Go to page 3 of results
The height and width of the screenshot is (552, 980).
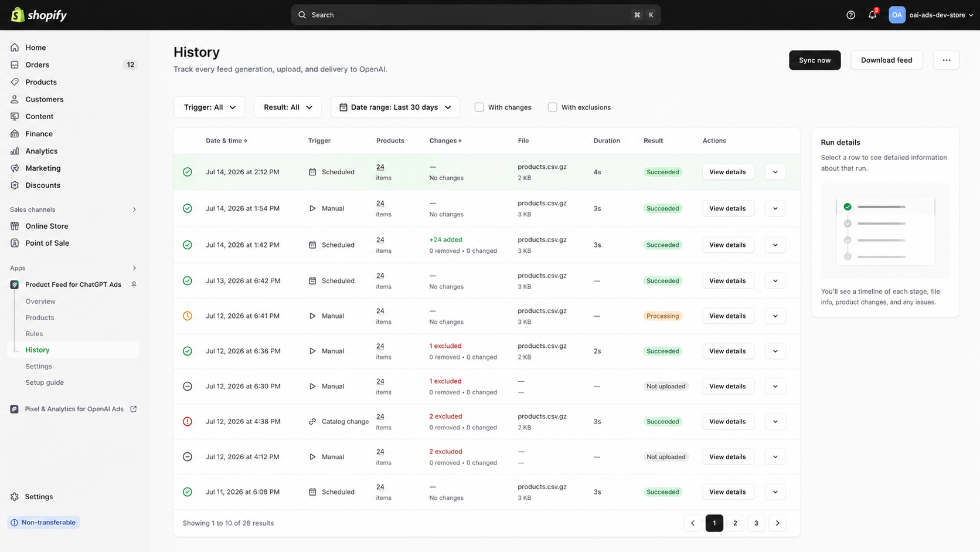point(756,523)
